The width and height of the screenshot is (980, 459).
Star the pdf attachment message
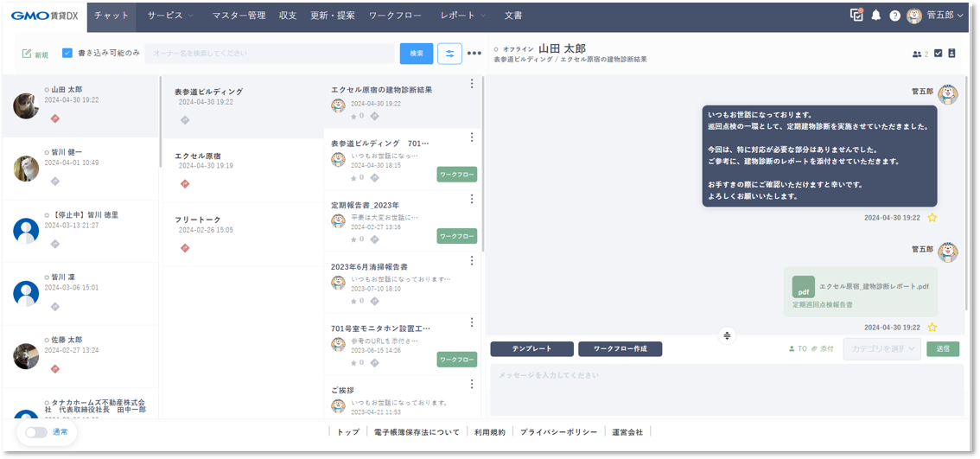tap(932, 327)
